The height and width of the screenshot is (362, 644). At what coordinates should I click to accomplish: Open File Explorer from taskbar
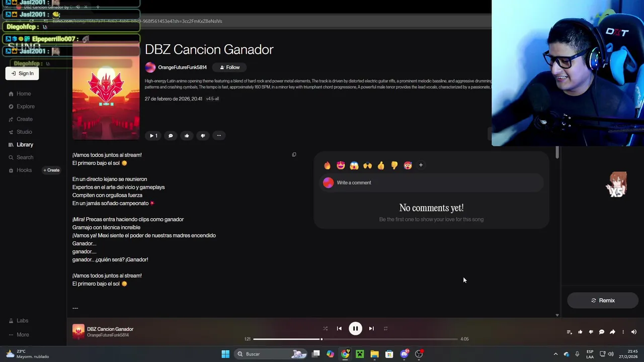pyautogui.click(x=374, y=354)
